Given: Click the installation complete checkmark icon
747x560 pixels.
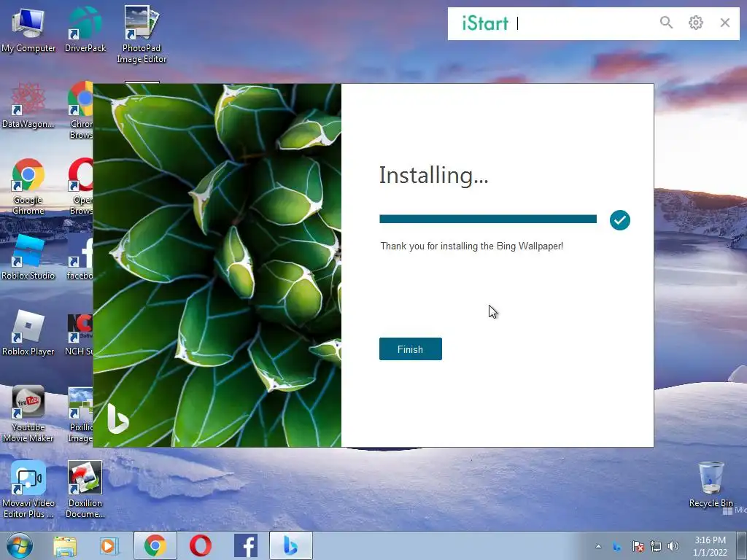Looking at the screenshot, I should tap(620, 220).
